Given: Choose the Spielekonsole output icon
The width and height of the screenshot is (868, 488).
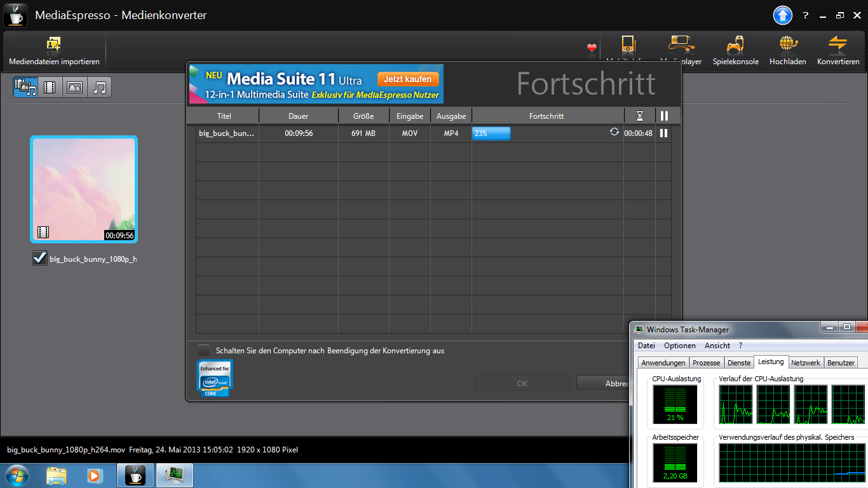Looking at the screenshot, I should pyautogui.click(x=736, y=44).
